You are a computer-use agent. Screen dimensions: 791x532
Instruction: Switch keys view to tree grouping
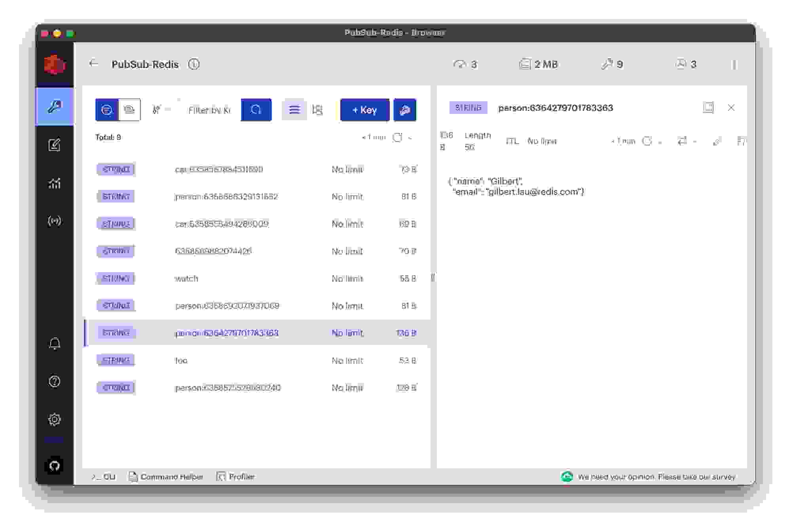(x=318, y=110)
